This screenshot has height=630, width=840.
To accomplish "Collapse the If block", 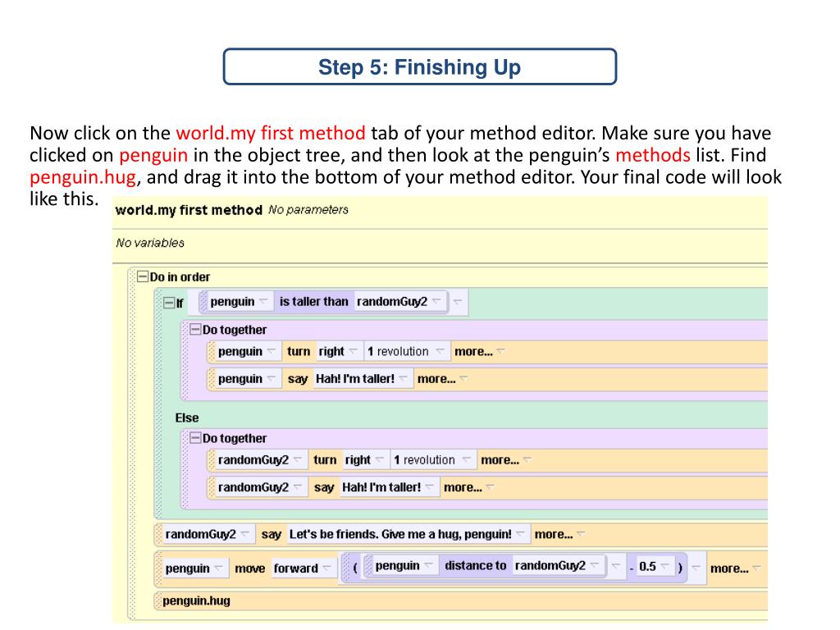I will click(x=169, y=303).
